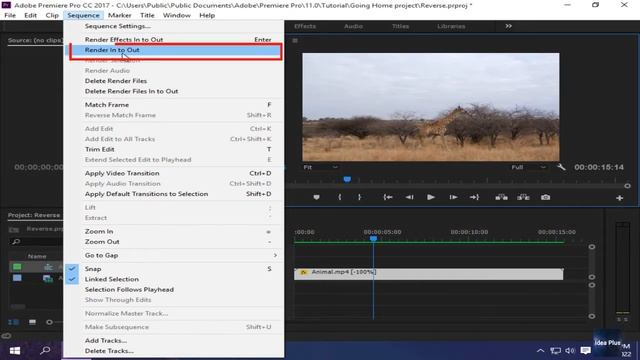Screen dimensions: 640x360
Task: Open Windows taskbar search icon
Action: (45, 351)
